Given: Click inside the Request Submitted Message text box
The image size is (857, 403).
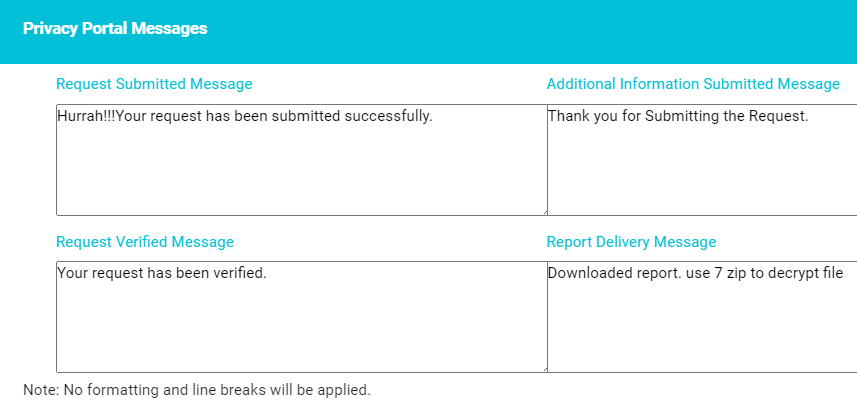Looking at the screenshot, I should (300, 165).
